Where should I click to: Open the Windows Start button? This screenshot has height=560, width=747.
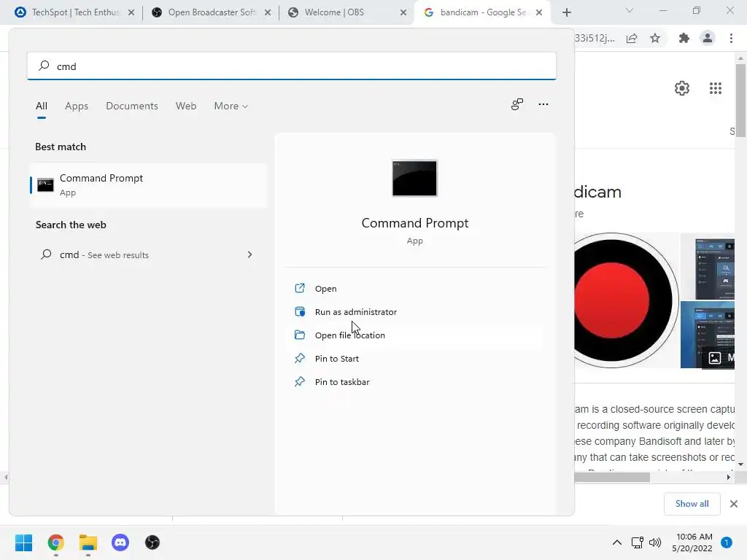23,542
